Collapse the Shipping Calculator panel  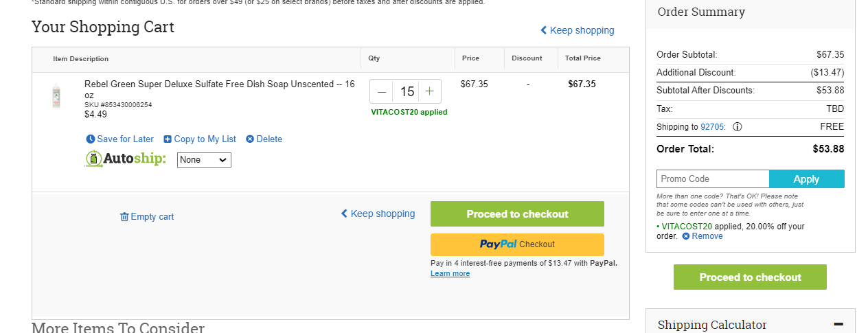(838, 324)
